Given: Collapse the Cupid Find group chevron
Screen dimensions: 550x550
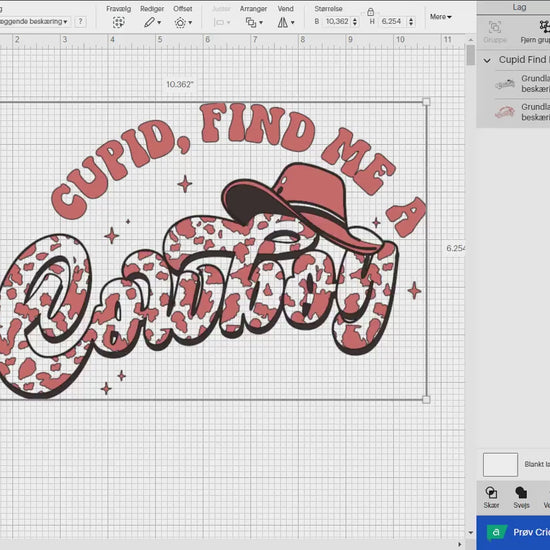Looking at the screenshot, I should tap(487, 60).
